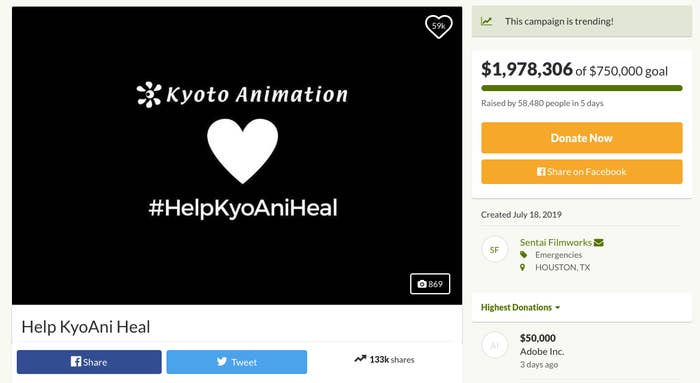Click the location pin icon by HOUSTON, TX
Screen dimensions: 700x383
523,267
